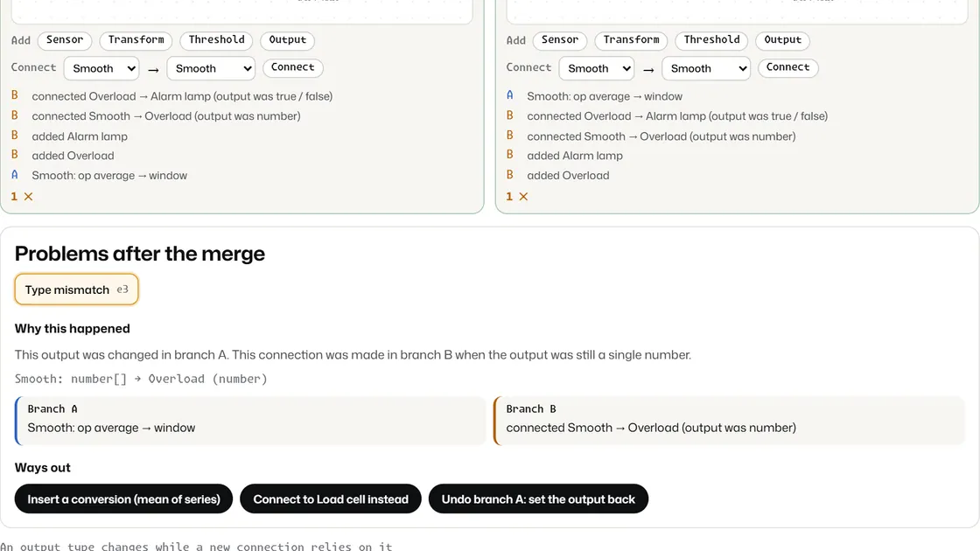The image size is (980, 551).
Task: Select left log entry 'added Alarm lamp'
Action: 80,136
